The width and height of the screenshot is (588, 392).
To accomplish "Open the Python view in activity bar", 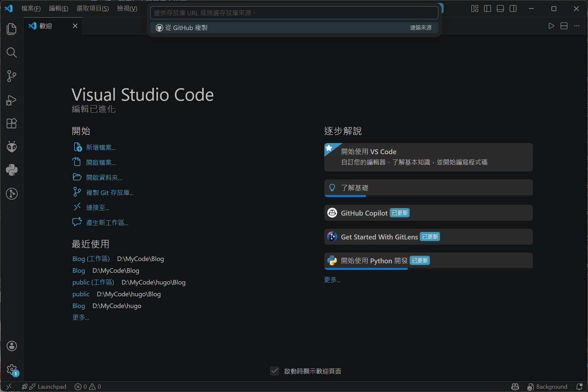I will 12,170.
